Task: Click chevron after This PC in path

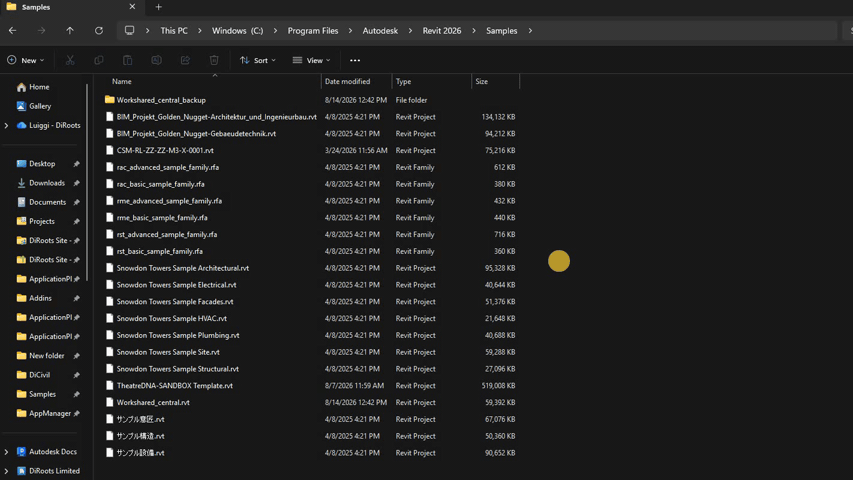Action: click(x=200, y=31)
